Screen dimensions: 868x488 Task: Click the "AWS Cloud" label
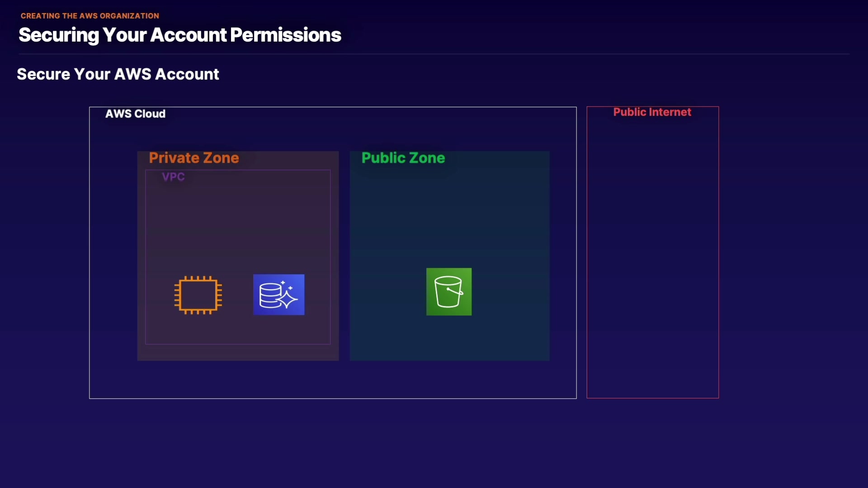[135, 114]
